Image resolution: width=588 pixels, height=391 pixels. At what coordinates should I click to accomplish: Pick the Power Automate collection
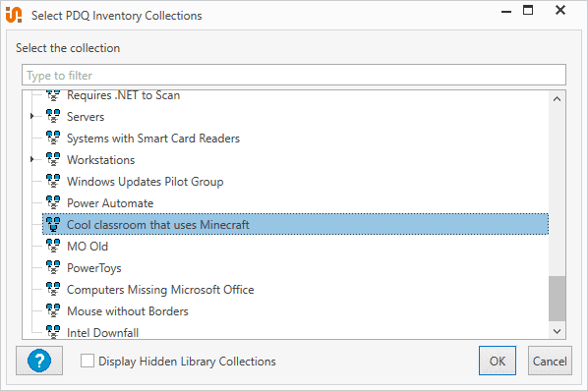(x=110, y=203)
